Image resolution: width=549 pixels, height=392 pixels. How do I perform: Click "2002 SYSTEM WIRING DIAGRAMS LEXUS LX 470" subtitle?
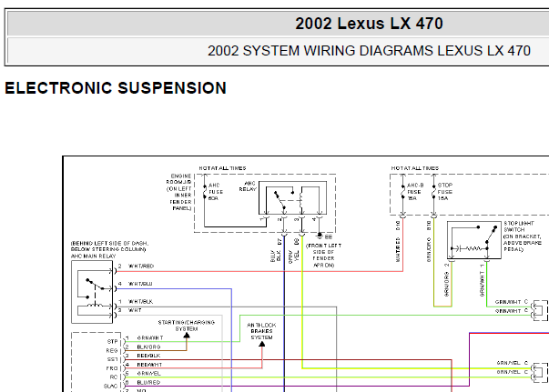click(x=369, y=51)
